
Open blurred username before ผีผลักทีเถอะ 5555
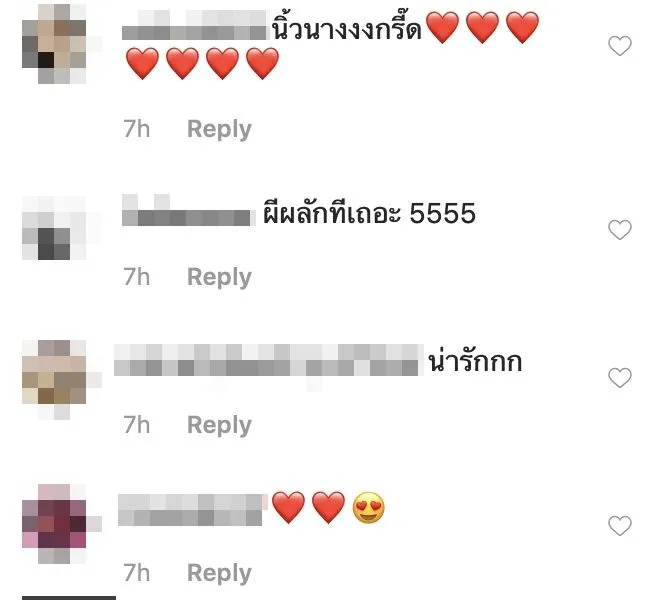[x=189, y=210]
